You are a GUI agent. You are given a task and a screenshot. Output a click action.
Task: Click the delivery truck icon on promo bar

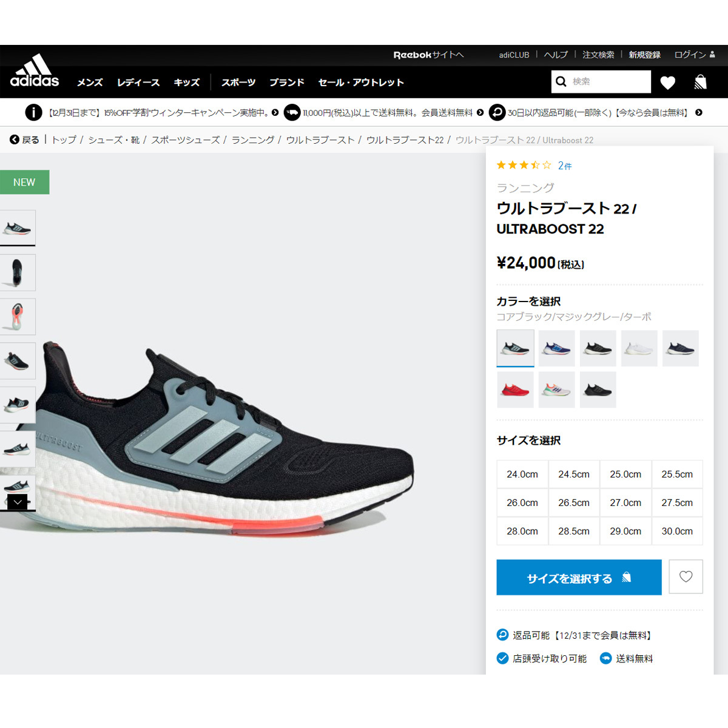pos(292,112)
